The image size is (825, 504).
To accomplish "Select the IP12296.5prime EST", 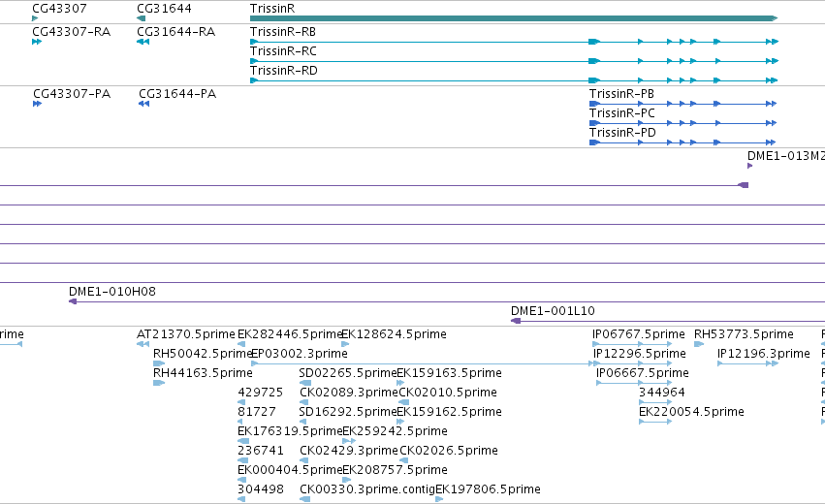I will (639, 354).
